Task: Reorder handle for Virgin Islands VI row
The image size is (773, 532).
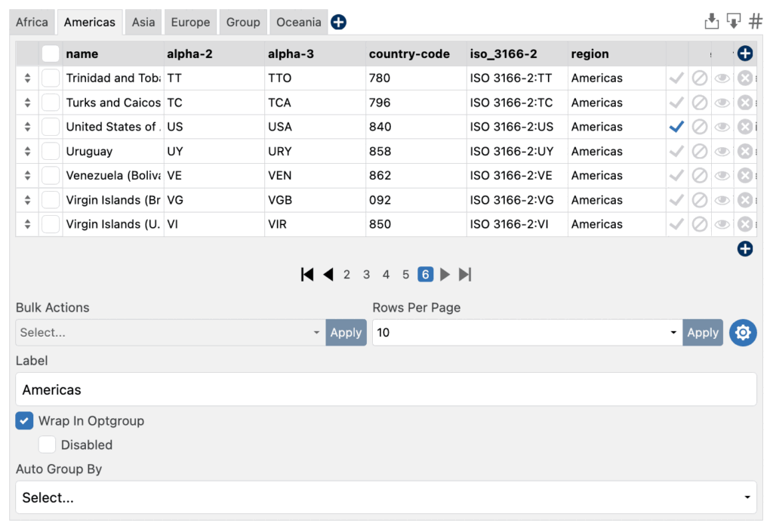Action: click(x=28, y=224)
